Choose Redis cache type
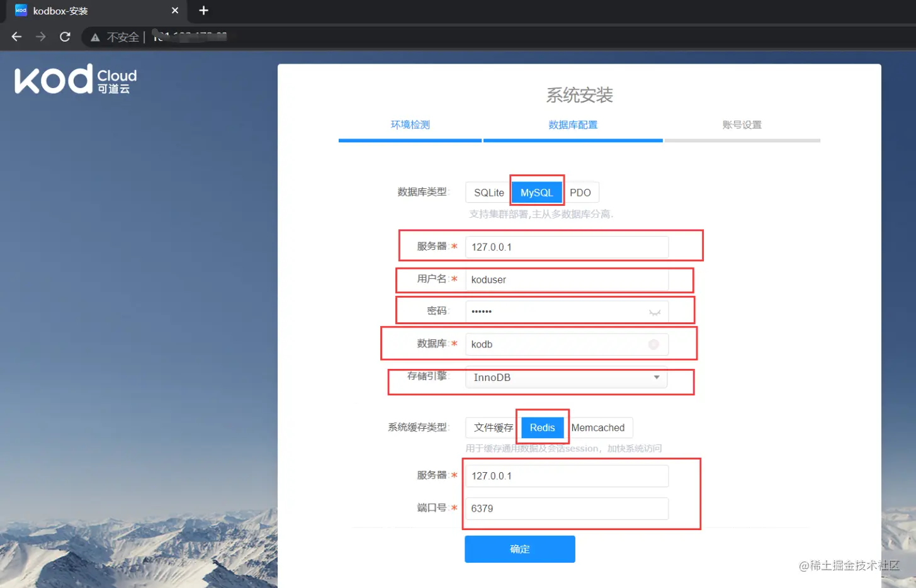This screenshot has height=588, width=916. pyautogui.click(x=542, y=427)
